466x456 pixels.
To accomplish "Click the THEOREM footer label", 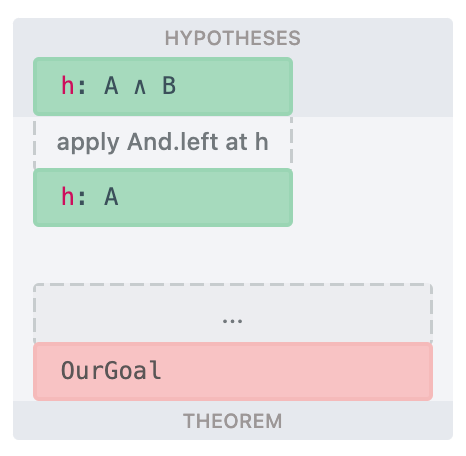I will click(x=233, y=421).
